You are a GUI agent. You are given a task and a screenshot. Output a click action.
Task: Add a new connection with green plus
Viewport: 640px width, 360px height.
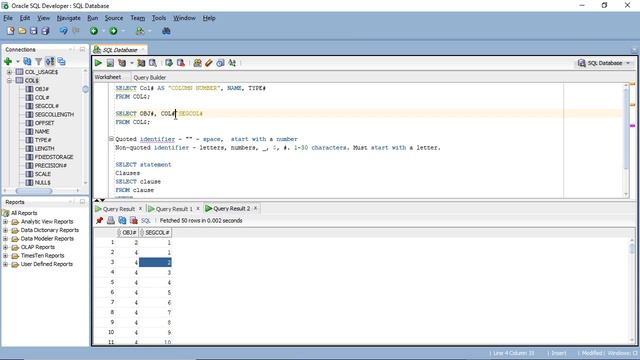click(x=8, y=62)
